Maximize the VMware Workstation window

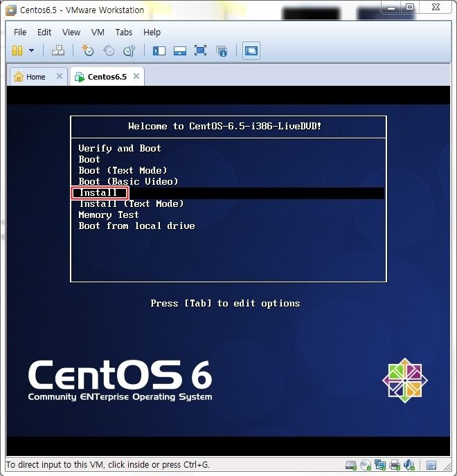pyautogui.click(x=410, y=8)
